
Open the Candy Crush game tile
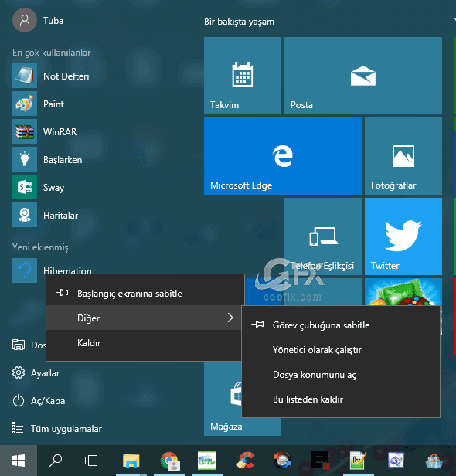[x=403, y=292]
